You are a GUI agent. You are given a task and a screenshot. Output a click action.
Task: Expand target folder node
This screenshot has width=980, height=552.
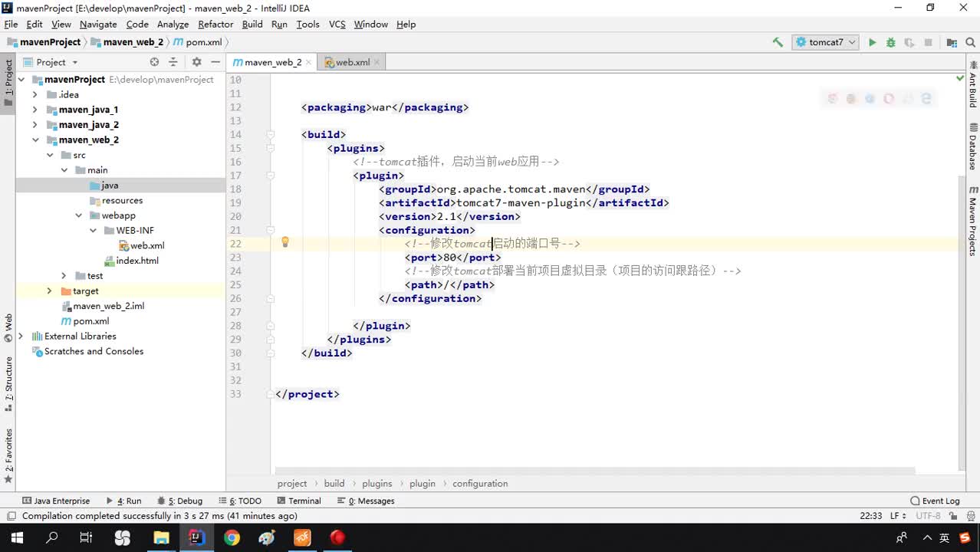[x=49, y=291]
